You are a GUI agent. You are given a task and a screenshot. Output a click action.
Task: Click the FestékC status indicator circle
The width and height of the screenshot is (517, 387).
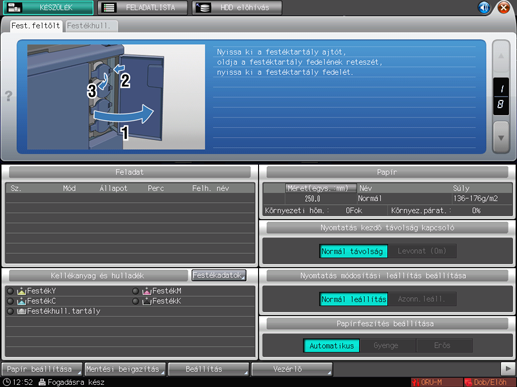click(10, 301)
